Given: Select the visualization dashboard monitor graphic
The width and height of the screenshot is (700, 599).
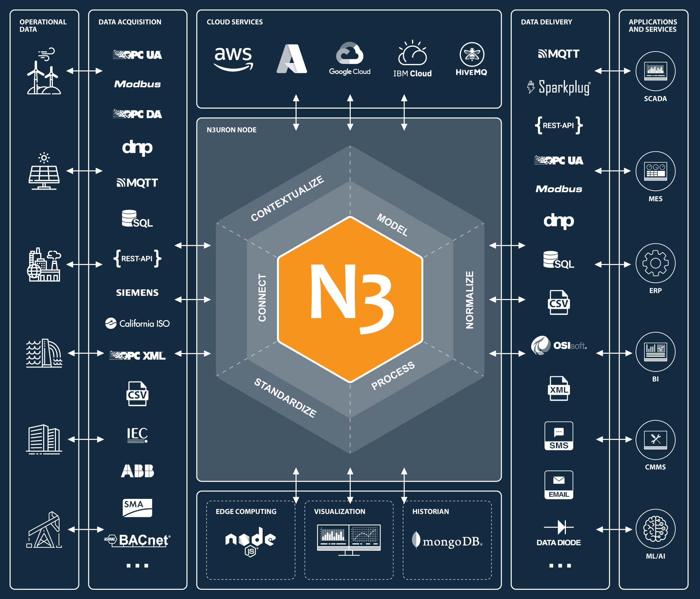Looking at the screenshot, I should click(349, 540).
